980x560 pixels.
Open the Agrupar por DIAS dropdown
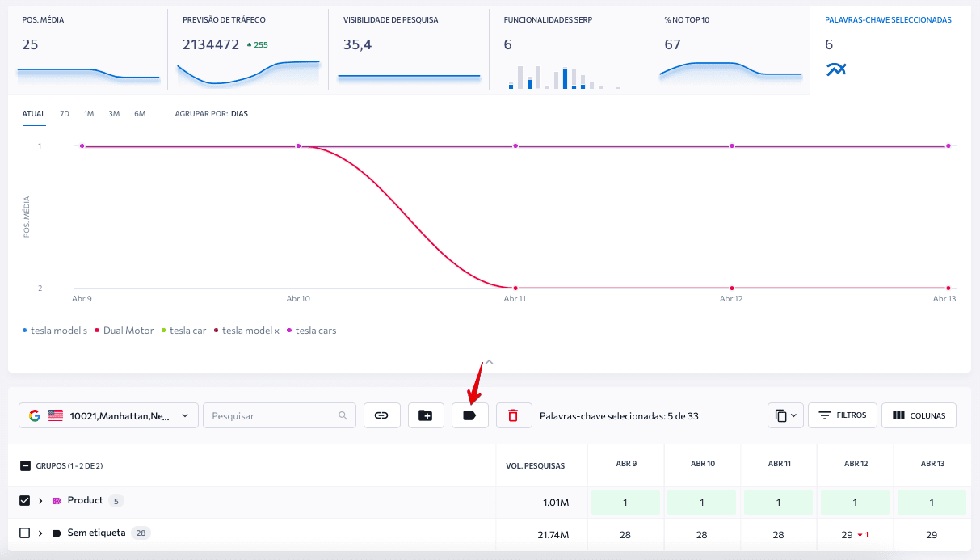[x=239, y=114]
